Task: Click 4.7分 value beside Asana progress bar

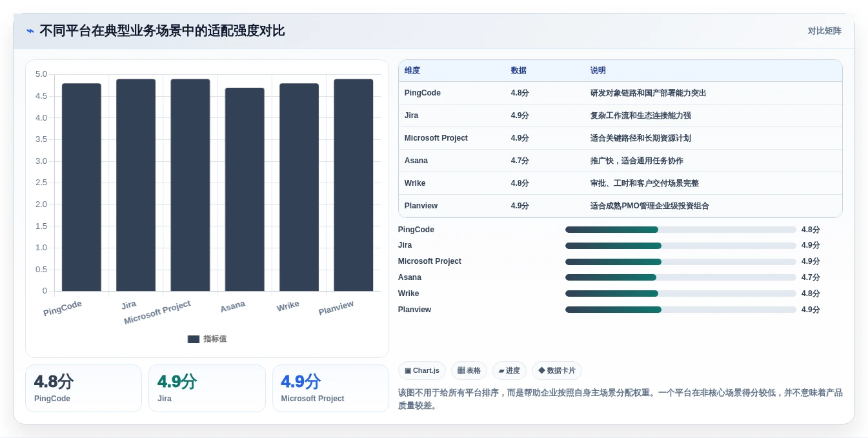Action: 811,277
